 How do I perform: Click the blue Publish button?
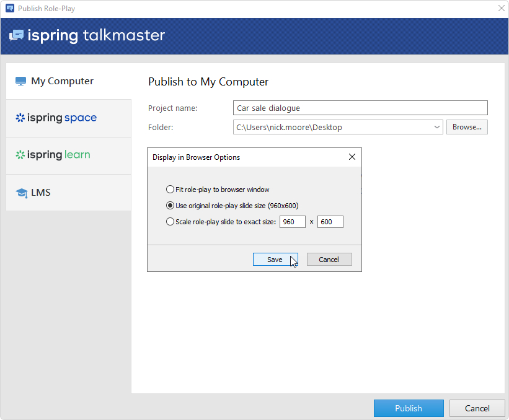click(409, 408)
